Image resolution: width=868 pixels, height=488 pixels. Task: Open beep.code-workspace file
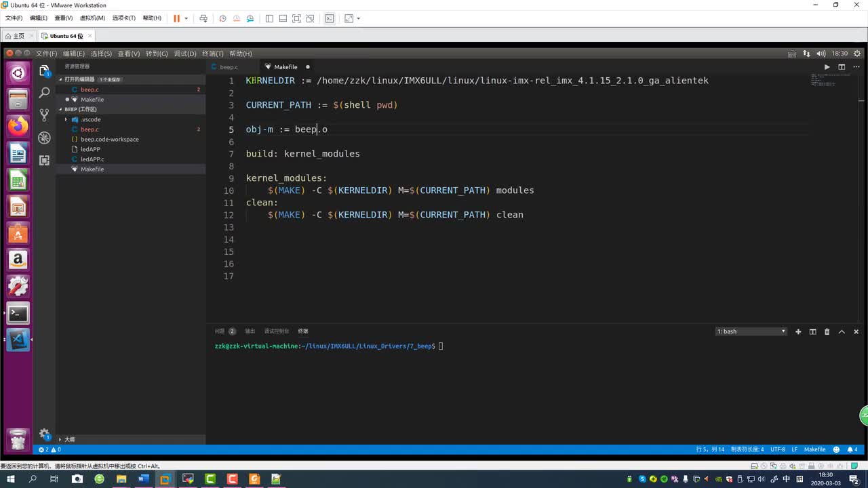pos(109,139)
